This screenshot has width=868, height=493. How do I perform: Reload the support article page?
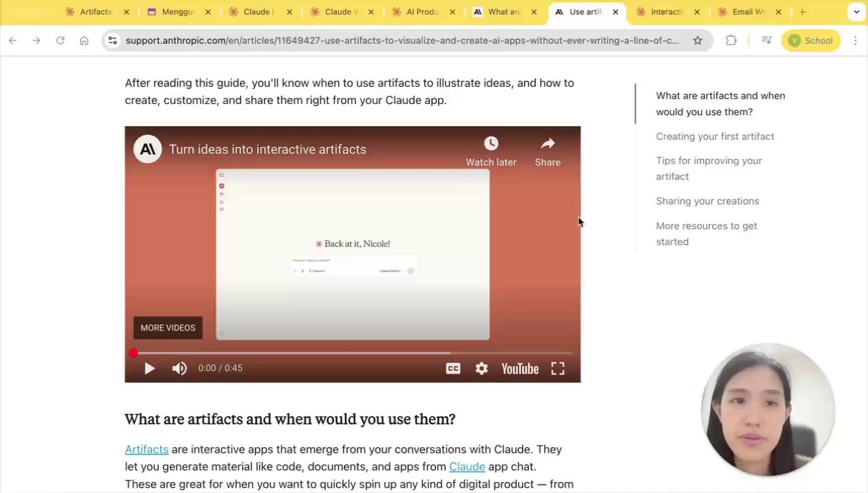[60, 40]
